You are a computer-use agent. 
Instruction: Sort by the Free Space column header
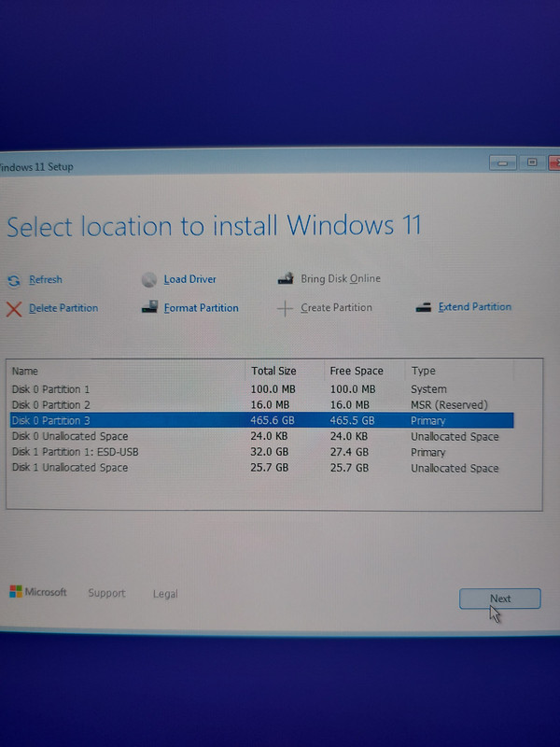pos(357,371)
